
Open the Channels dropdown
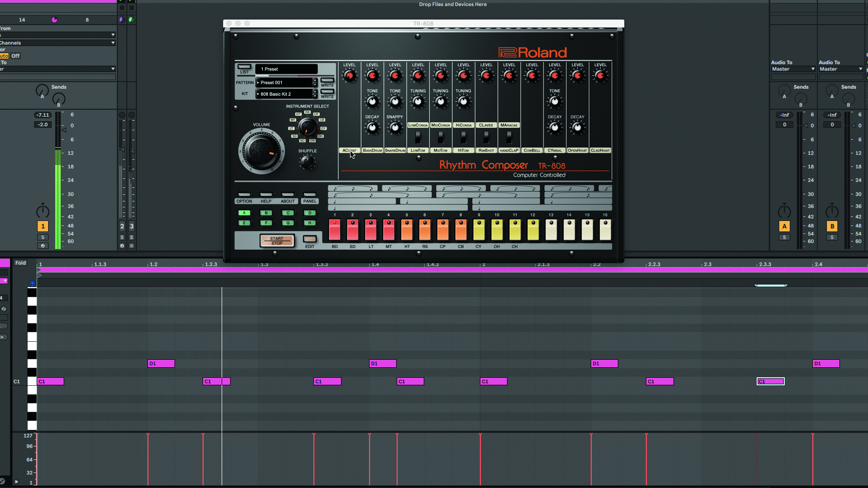(x=58, y=43)
